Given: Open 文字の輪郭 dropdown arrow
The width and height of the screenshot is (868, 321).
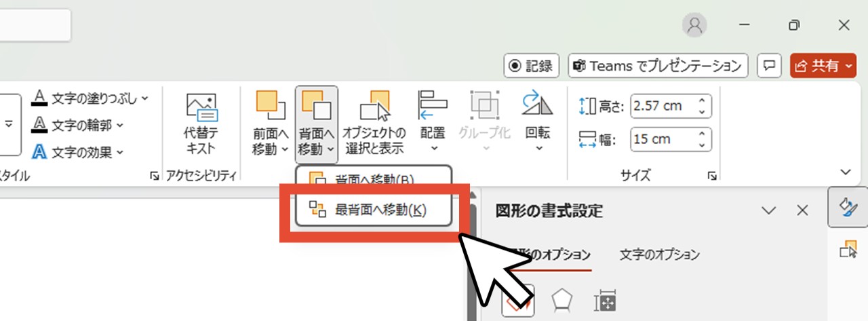Looking at the screenshot, I should click(120, 126).
